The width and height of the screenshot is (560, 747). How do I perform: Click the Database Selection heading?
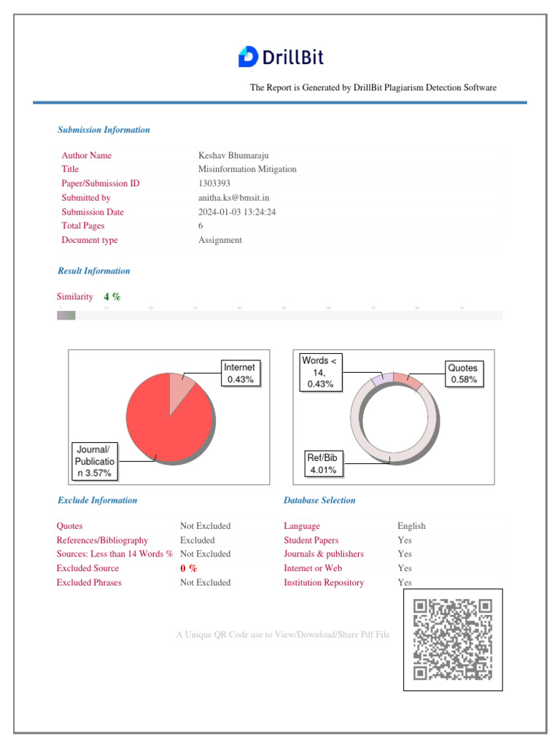click(x=319, y=500)
